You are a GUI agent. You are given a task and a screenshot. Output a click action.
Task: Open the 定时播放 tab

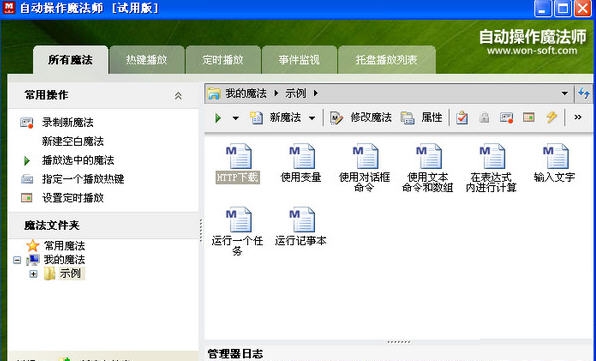[x=223, y=60]
